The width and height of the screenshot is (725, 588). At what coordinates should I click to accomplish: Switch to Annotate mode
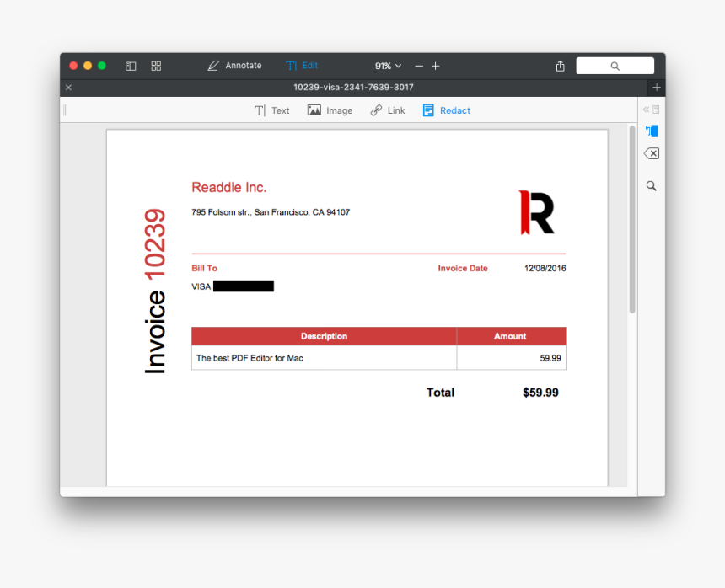click(234, 66)
